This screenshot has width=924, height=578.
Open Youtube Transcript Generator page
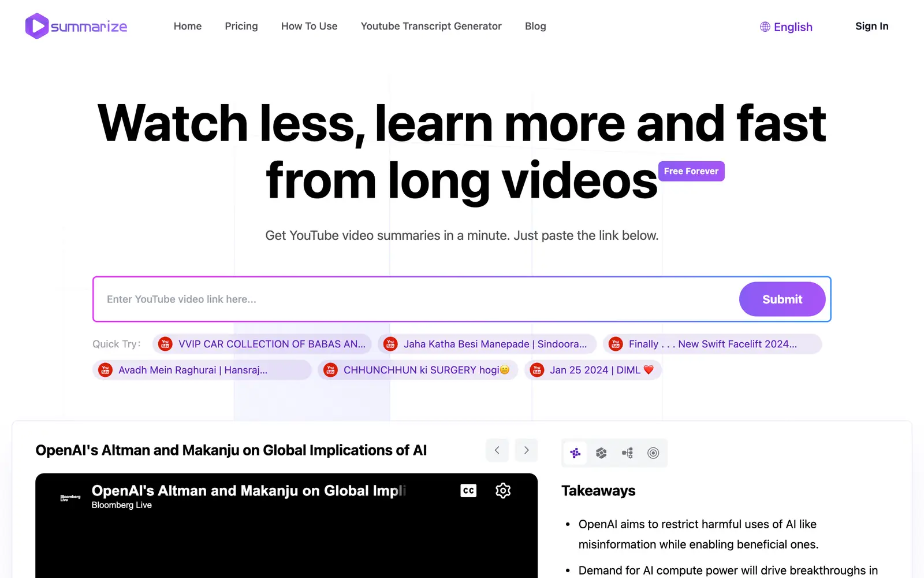pyautogui.click(x=431, y=26)
